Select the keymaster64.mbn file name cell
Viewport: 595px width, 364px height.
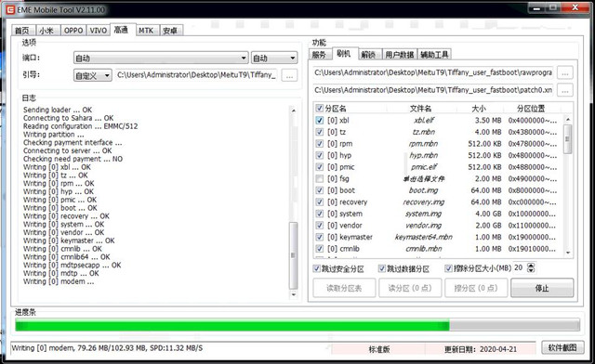tap(424, 237)
